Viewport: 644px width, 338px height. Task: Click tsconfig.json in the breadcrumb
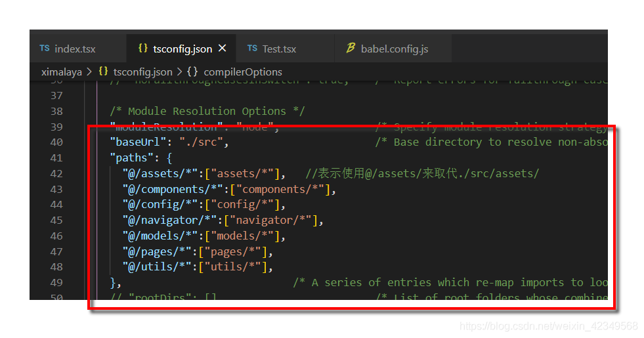click(142, 72)
